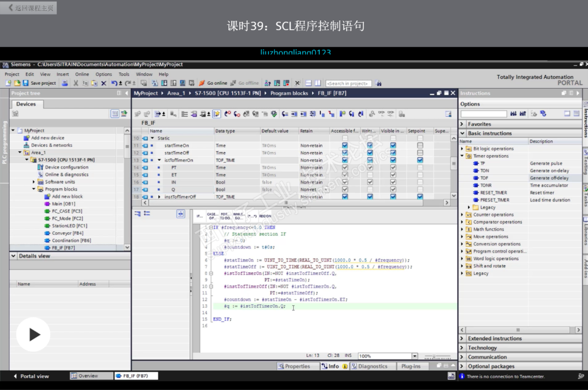This screenshot has height=390, width=588.
Task: Click the play button on video overlay
Action: 33,334
